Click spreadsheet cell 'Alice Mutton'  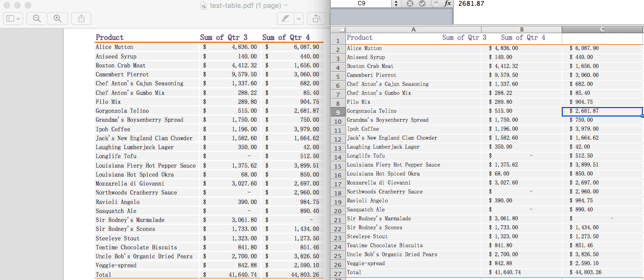[x=364, y=49]
